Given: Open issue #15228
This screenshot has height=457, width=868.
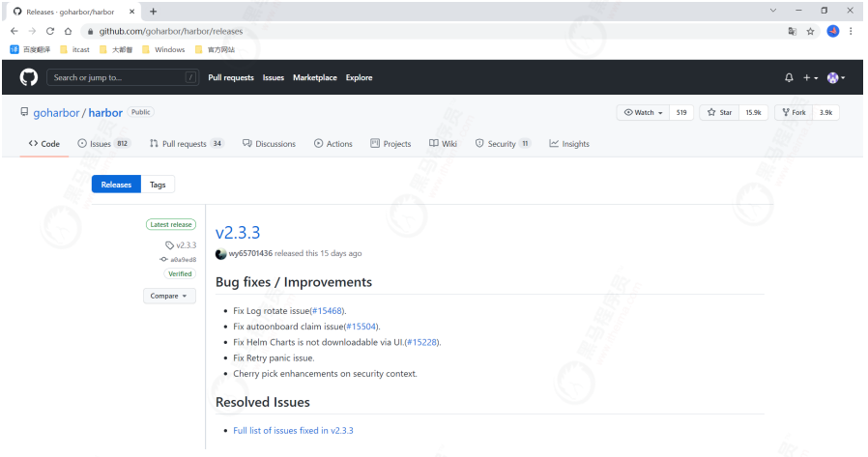Looking at the screenshot, I should [x=421, y=342].
